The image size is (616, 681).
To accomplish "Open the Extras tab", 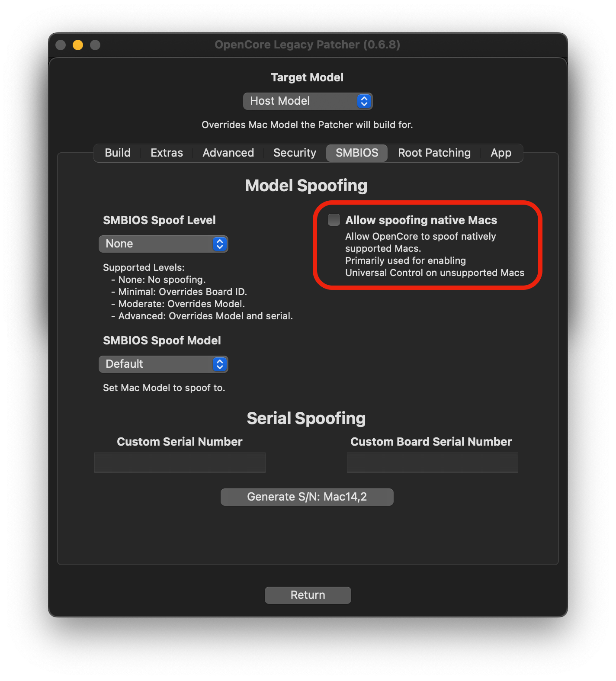I will tap(167, 153).
